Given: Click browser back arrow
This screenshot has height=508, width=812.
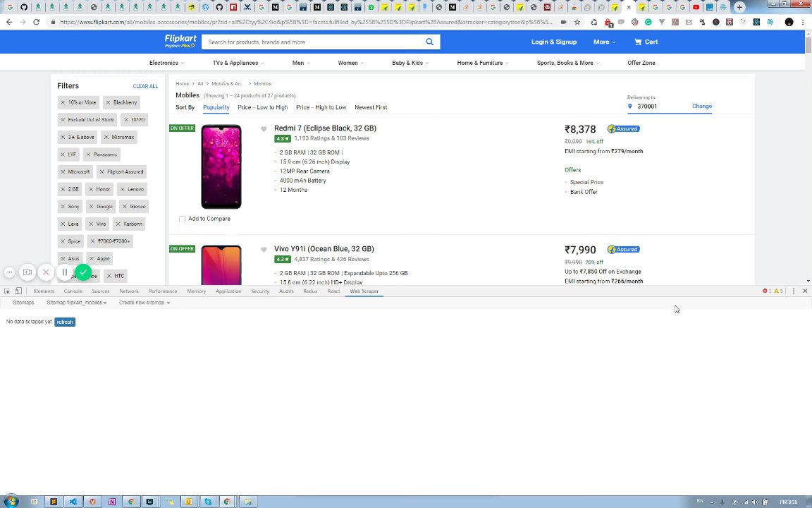Looking at the screenshot, I should [9, 23].
